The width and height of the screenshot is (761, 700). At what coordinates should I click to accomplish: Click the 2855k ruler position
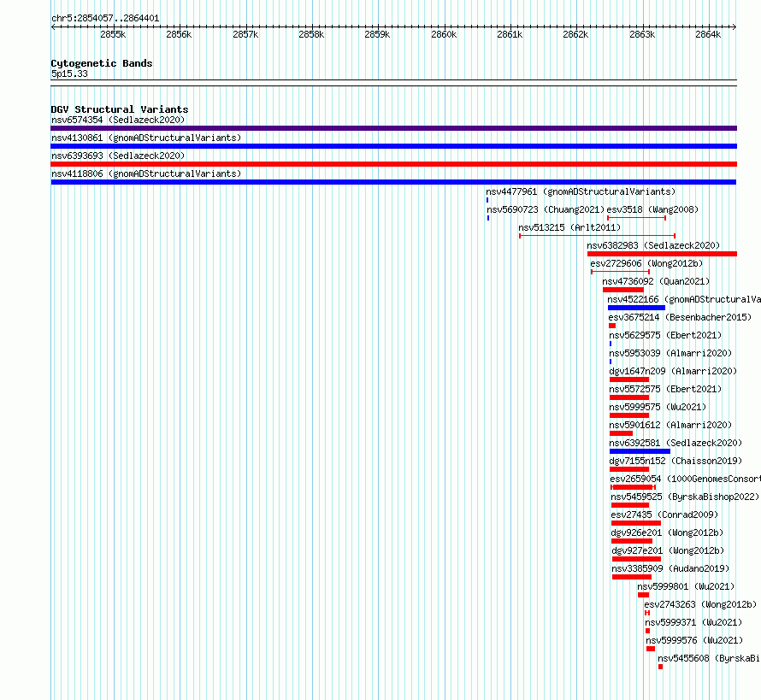click(113, 34)
